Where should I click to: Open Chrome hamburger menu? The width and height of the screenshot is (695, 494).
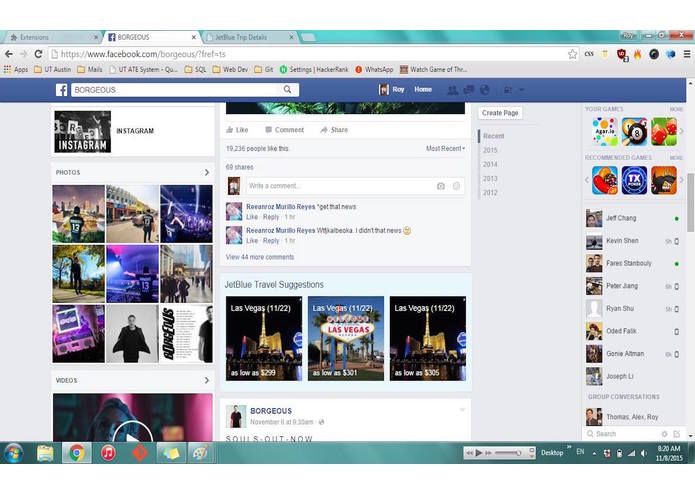click(687, 54)
